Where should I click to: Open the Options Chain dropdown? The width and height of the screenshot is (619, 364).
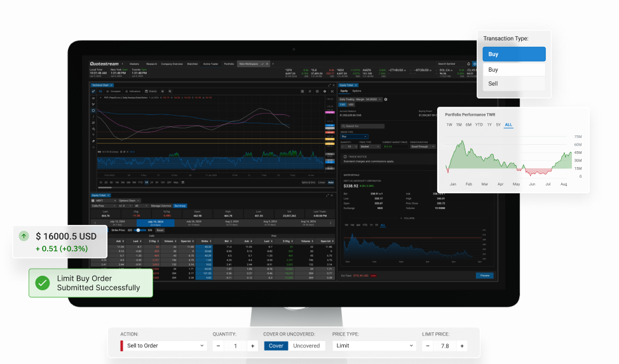[130, 201]
